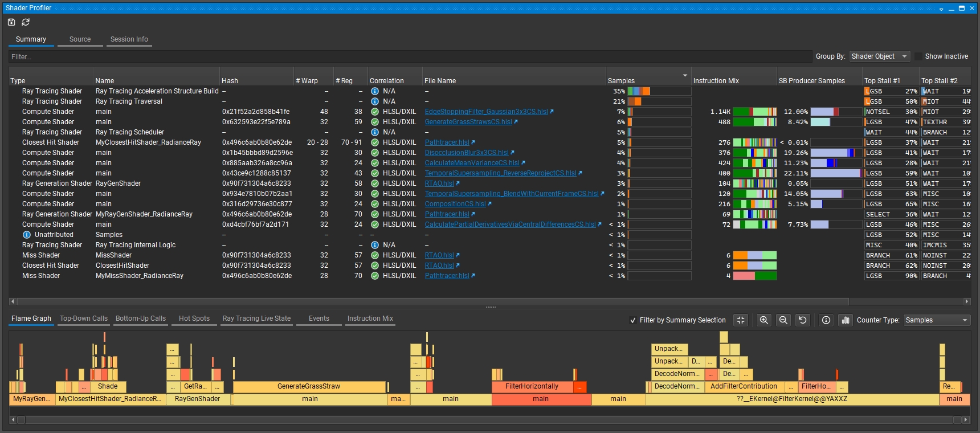Click the fit-to-view icon in flame graph toolbar
The image size is (980, 433).
[741, 320]
